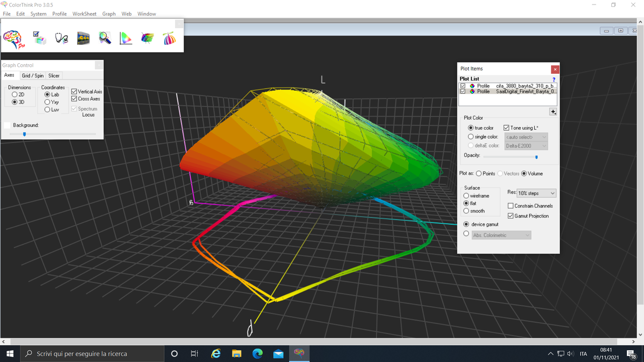This screenshot has height=362, width=644.
Task: Open the 2D gamut Grapher icon
Action: coord(126,38)
